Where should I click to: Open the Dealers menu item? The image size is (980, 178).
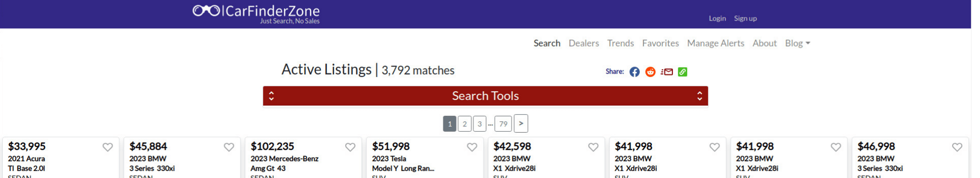point(583,43)
